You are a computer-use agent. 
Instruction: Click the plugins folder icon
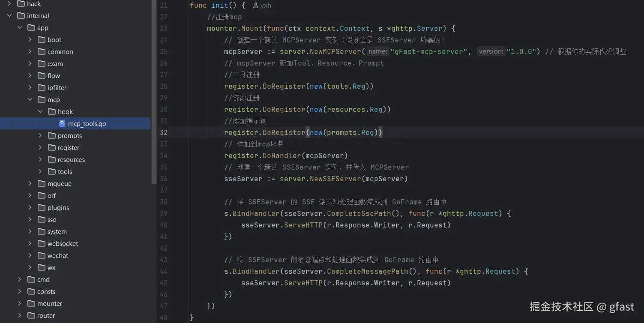(x=42, y=208)
